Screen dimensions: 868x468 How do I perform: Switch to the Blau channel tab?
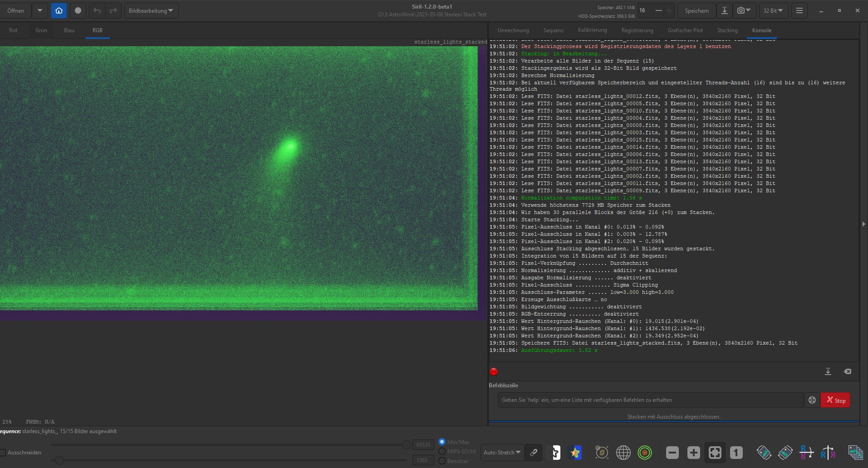[x=69, y=30]
